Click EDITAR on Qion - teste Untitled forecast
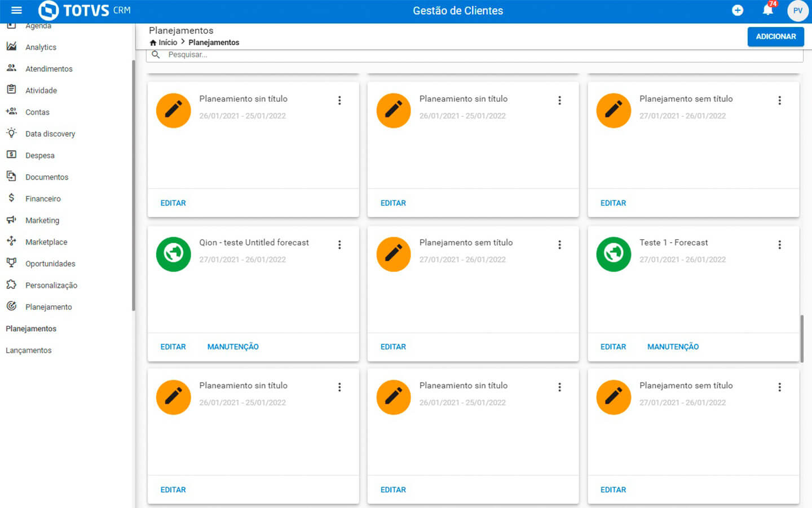812x508 pixels. point(173,347)
